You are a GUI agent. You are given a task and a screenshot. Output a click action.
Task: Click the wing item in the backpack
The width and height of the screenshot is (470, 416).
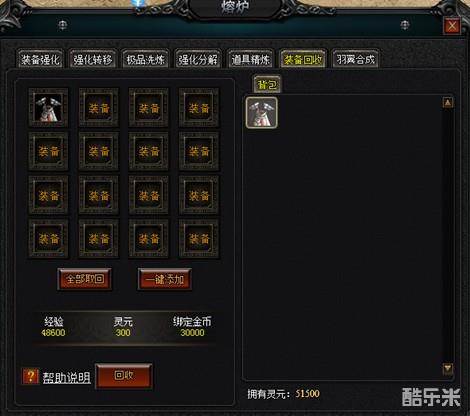tap(262, 112)
